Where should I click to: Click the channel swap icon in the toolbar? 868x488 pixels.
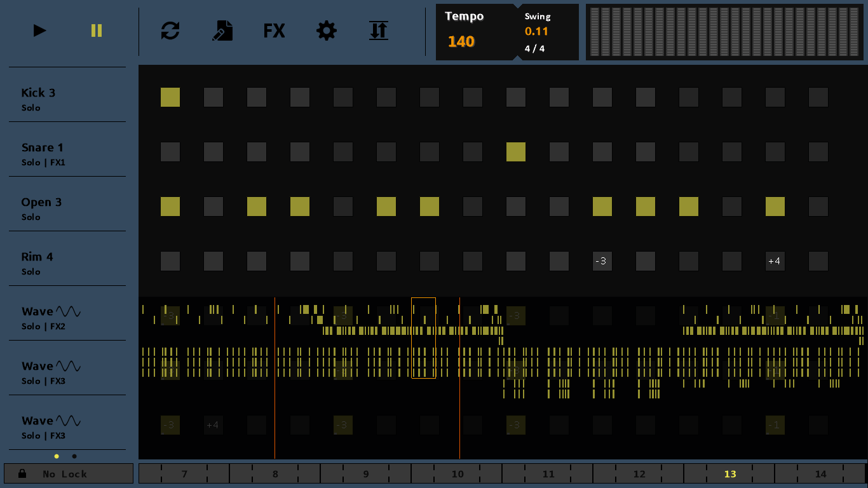click(378, 30)
